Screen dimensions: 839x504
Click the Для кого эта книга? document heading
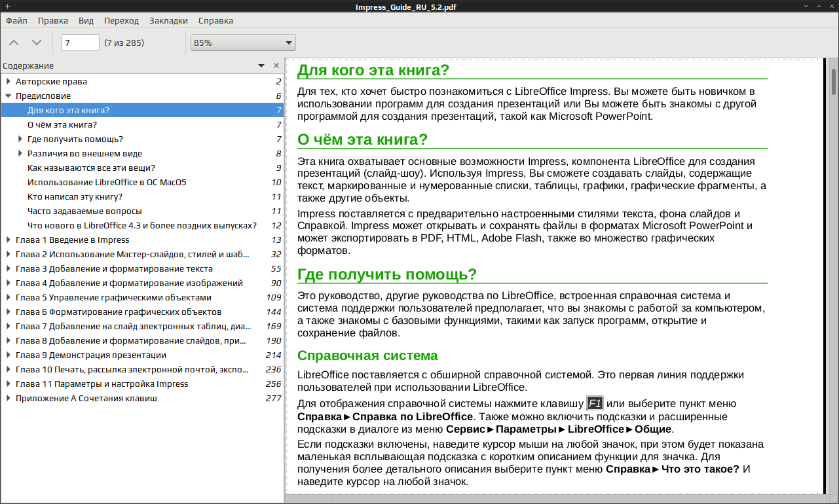pyautogui.click(x=373, y=70)
